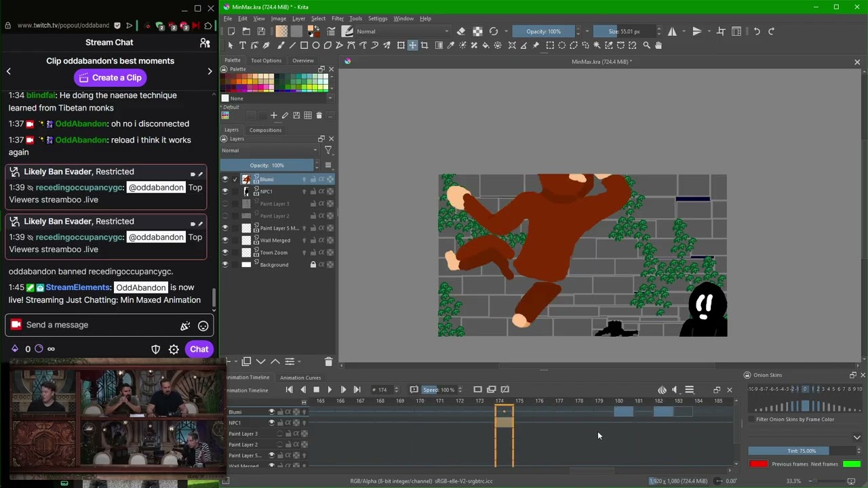Select the Rectangle shape tool

[304, 45]
